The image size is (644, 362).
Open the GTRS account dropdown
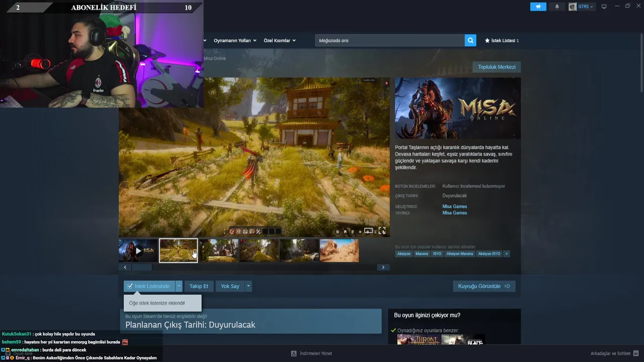585,7
